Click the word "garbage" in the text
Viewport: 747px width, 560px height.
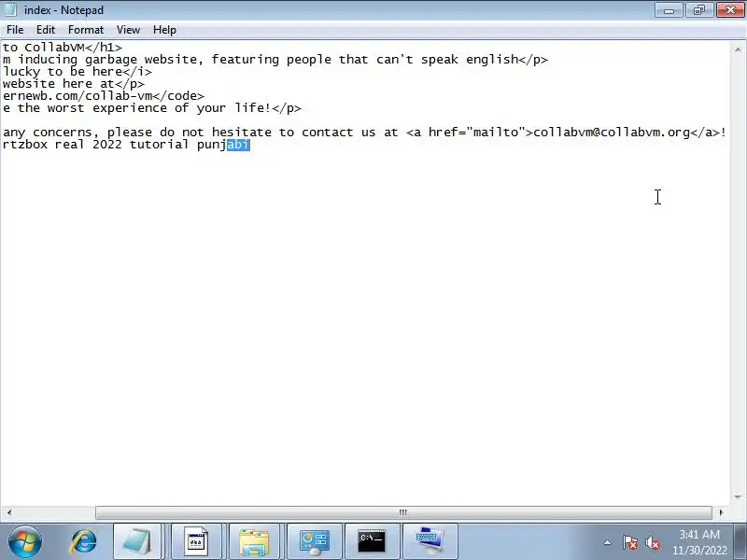pyautogui.click(x=110, y=60)
